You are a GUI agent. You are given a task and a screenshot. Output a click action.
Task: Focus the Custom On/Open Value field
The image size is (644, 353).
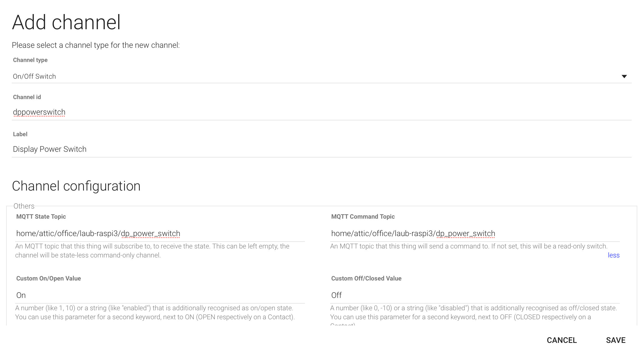[160, 295]
